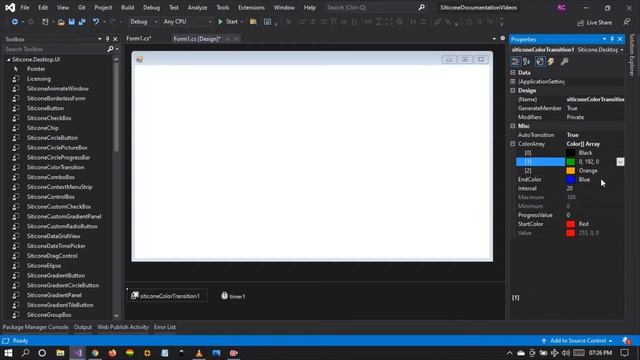Select the Interval property row

click(570, 189)
